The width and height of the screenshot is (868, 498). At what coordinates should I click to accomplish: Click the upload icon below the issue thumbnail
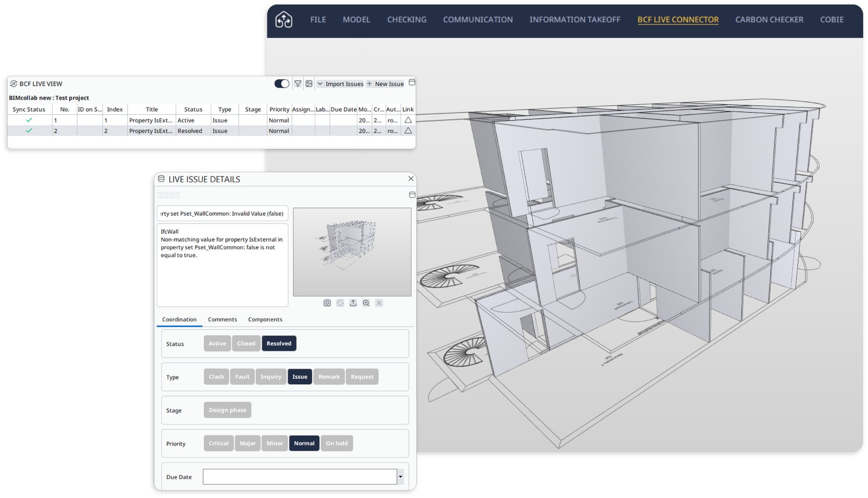click(353, 303)
